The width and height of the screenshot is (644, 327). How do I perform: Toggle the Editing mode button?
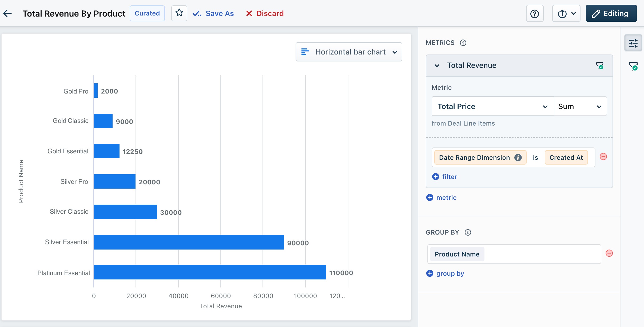(611, 14)
